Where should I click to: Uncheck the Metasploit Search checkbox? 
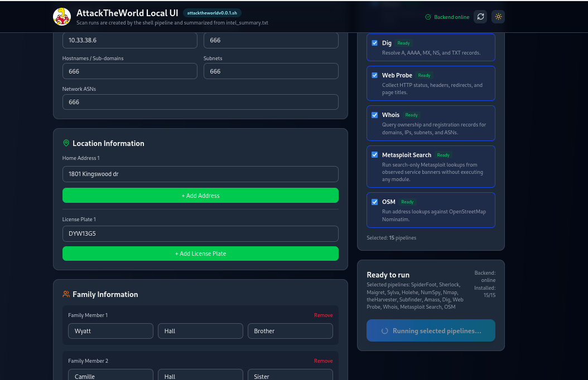coord(374,155)
